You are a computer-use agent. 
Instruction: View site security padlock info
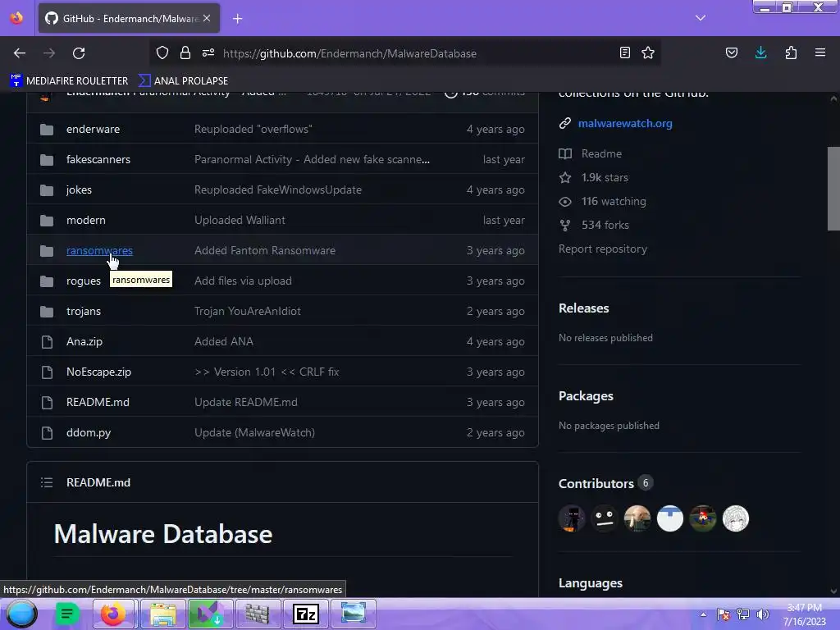tap(185, 53)
